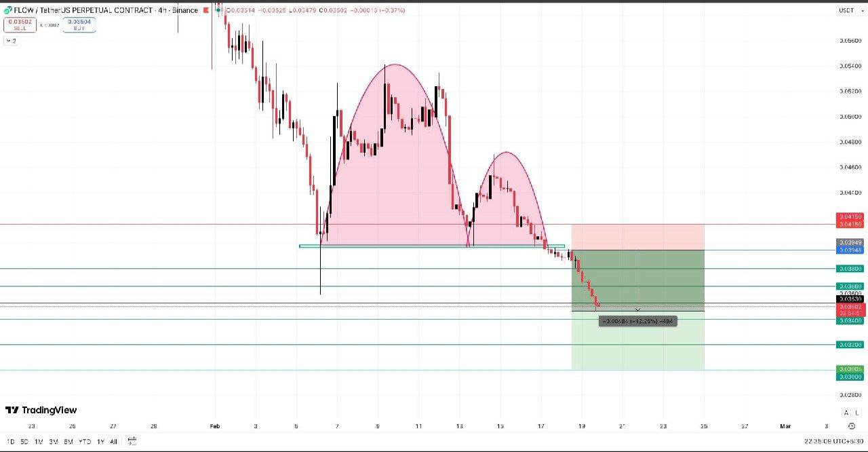Click the BUY 0.03504 button
The width and height of the screenshot is (868, 452).
click(79, 25)
